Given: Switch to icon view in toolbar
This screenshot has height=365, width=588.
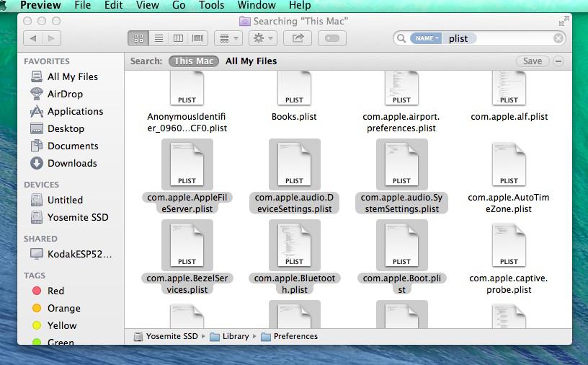Looking at the screenshot, I should (139, 38).
